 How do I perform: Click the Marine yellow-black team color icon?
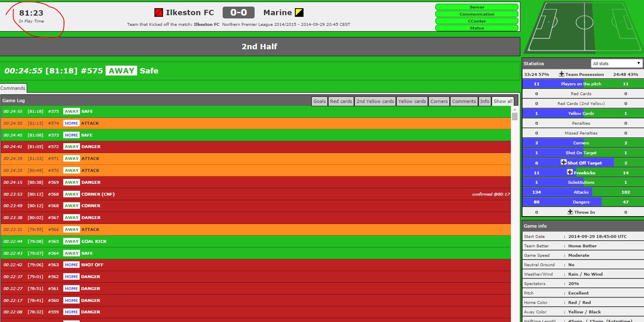point(299,13)
